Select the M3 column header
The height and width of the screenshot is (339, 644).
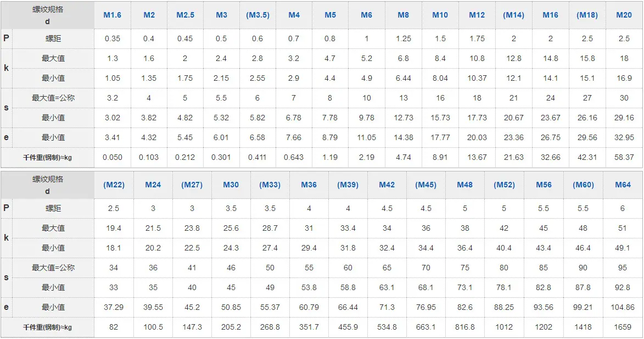point(221,15)
